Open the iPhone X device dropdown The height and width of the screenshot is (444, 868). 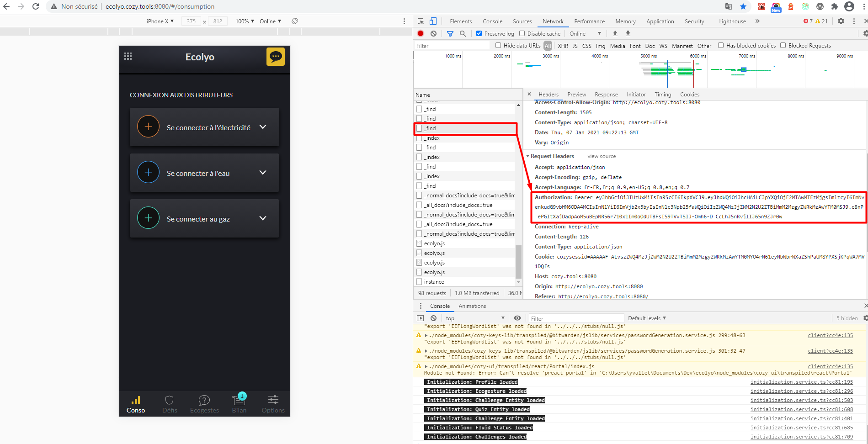click(160, 21)
